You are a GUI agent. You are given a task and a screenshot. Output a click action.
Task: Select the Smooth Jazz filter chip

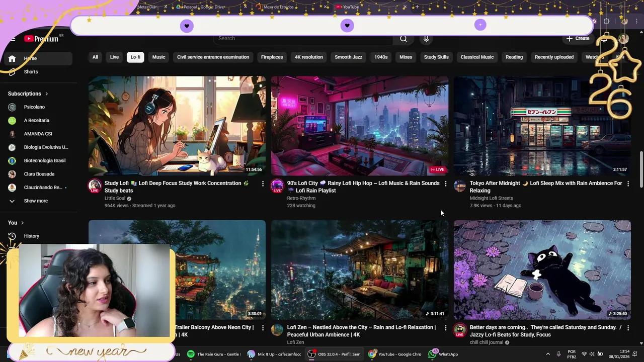point(348,57)
